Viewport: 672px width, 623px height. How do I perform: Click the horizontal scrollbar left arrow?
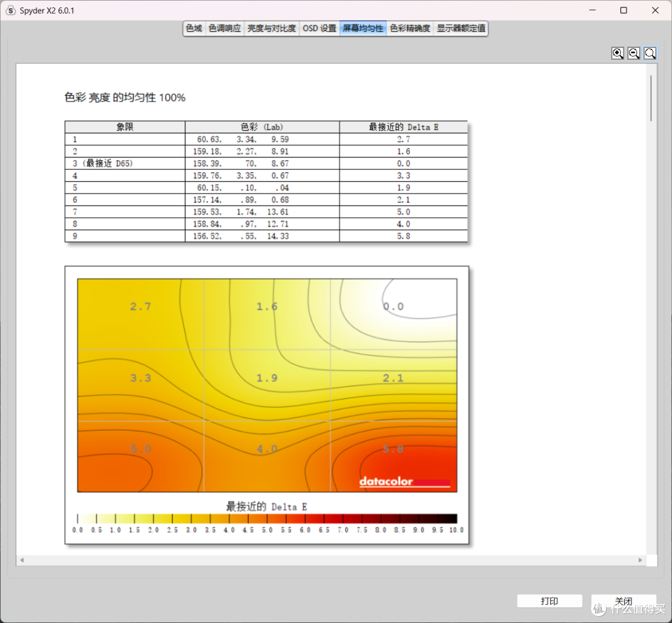22,560
